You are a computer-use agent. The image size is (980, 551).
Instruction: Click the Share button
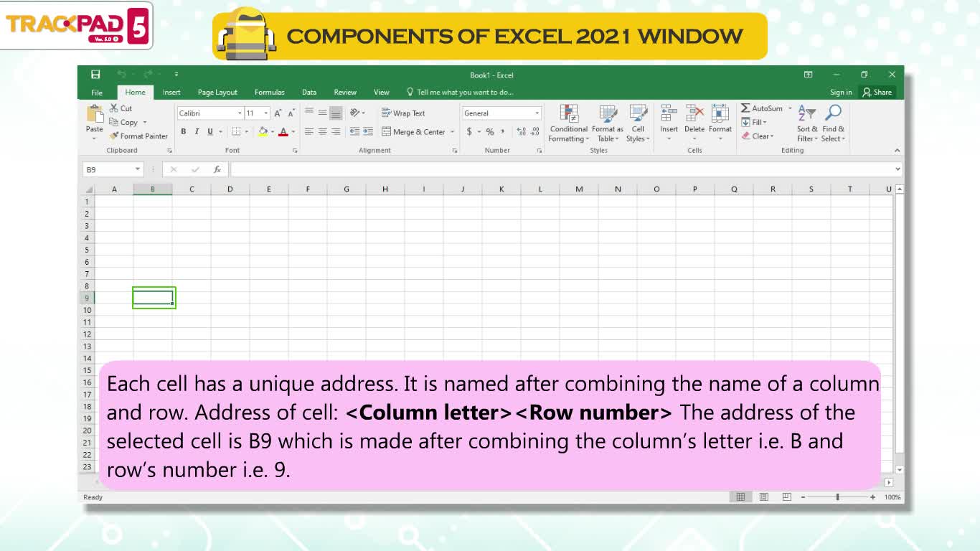[x=877, y=93]
